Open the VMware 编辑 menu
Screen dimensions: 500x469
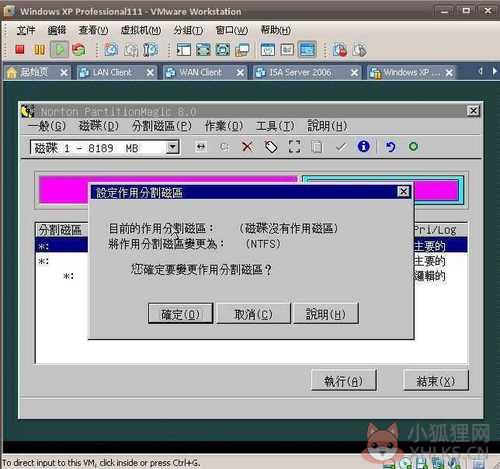57,30
